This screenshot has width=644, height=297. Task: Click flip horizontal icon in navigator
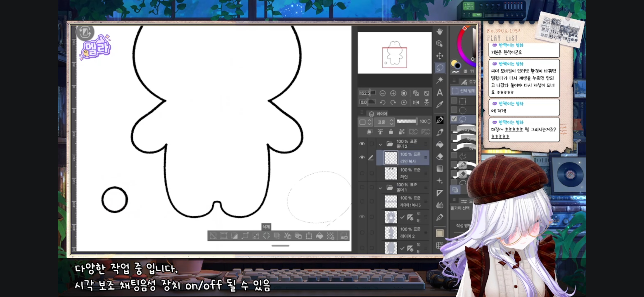[416, 102]
